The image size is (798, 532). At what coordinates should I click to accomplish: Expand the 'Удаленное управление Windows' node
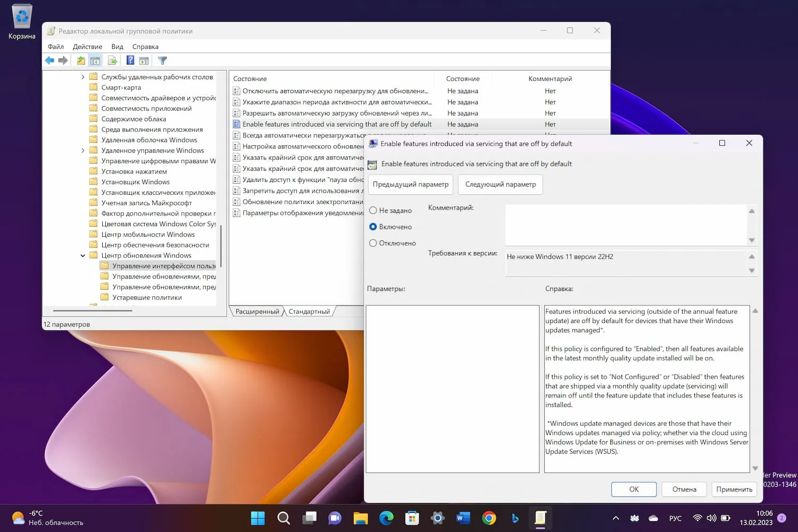click(83, 151)
